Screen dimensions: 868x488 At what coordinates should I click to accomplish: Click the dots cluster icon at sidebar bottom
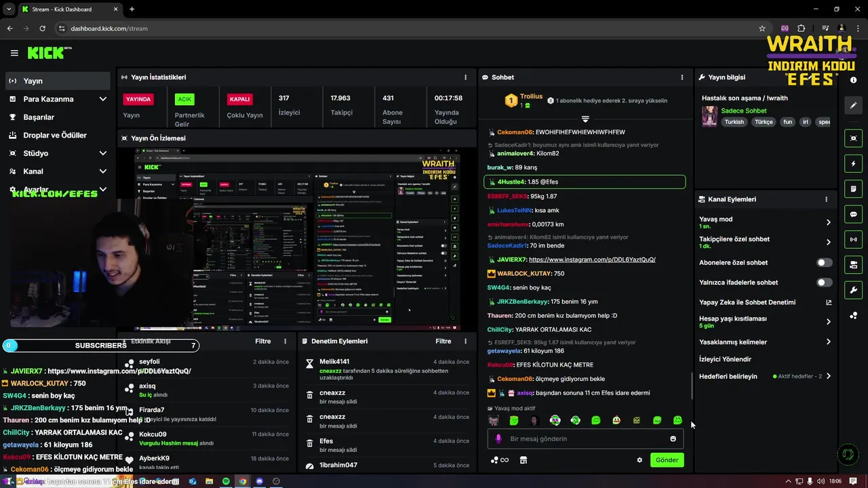pyautogui.click(x=853, y=315)
